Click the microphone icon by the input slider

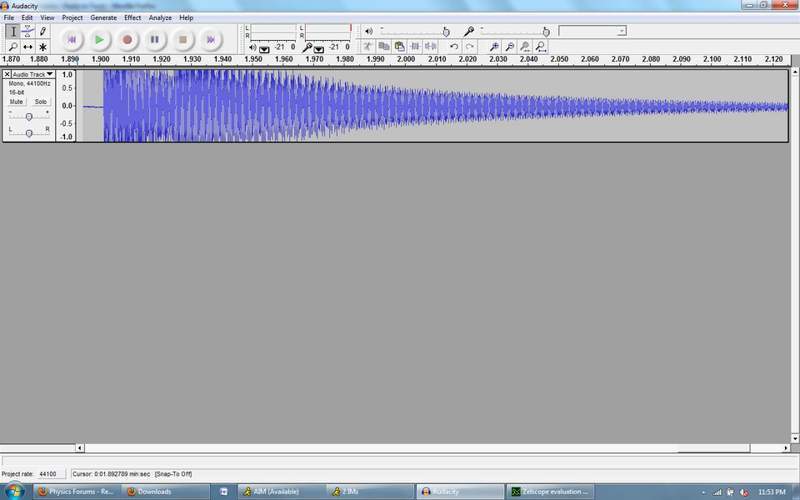(x=468, y=32)
